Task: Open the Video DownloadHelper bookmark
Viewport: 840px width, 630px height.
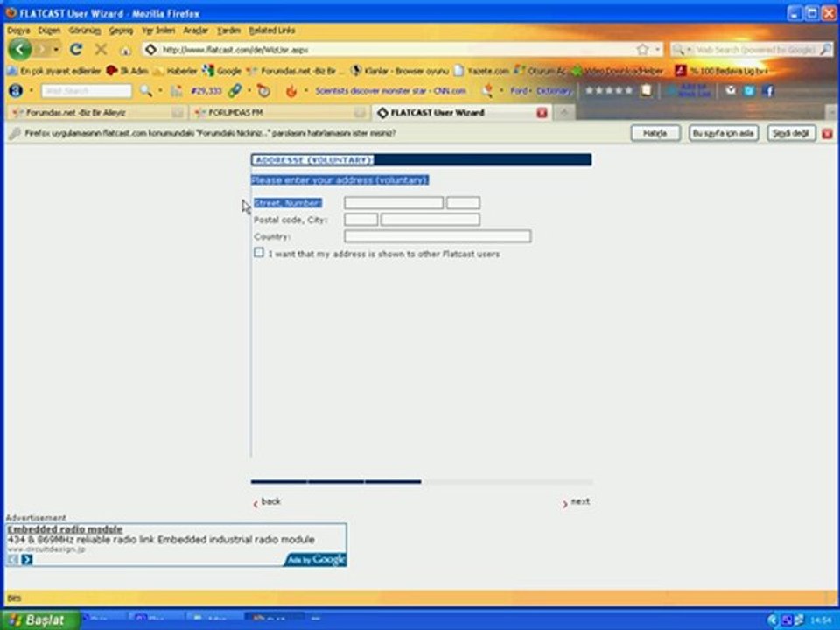Action: pos(617,71)
